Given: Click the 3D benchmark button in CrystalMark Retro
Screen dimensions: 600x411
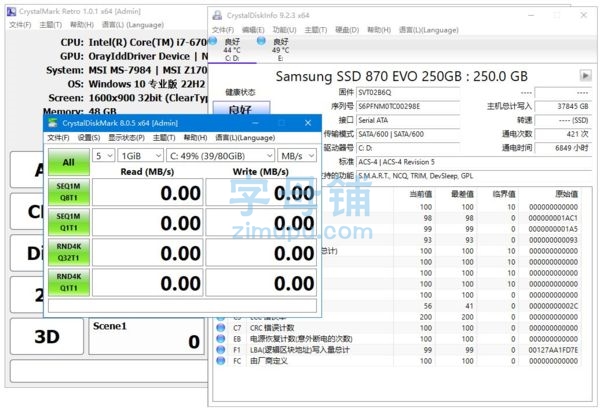Looking at the screenshot, I should [x=47, y=336].
